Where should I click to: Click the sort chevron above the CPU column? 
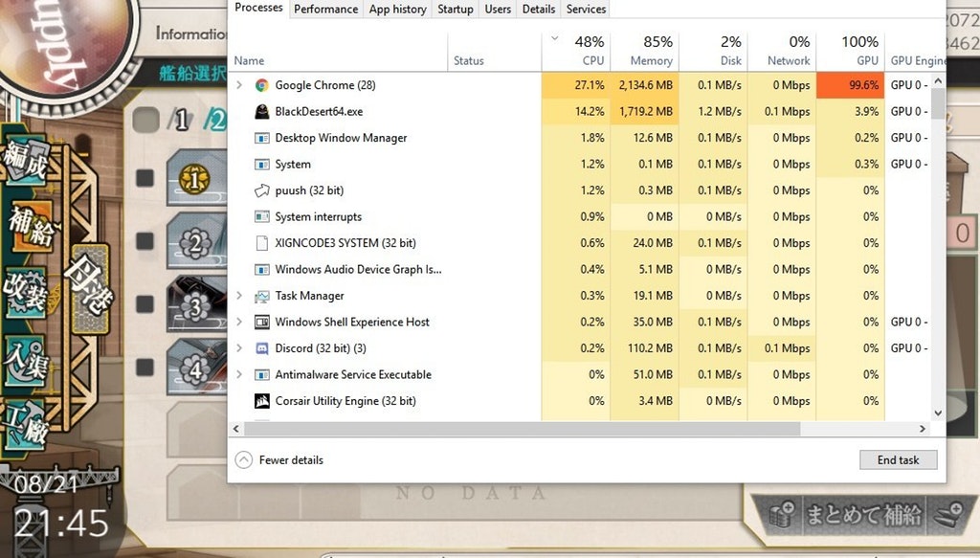[x=554, y=38]
